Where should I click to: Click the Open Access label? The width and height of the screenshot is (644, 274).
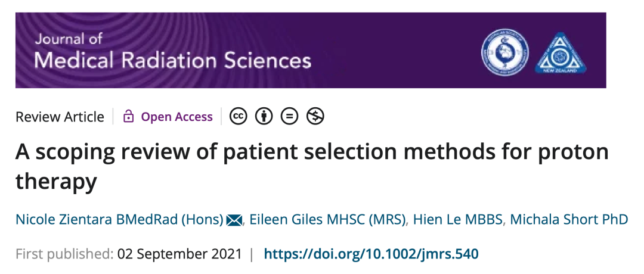(177, 117)
